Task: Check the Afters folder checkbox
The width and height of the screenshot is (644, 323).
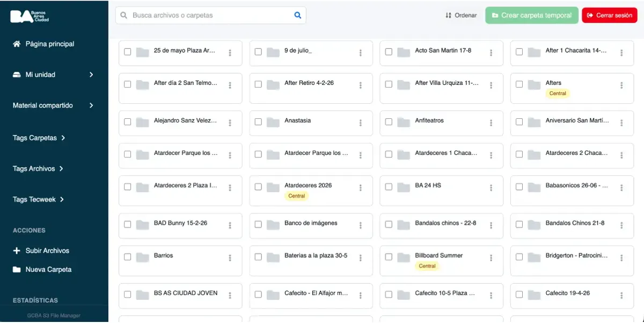Action: pyautogui.click(x=519, y=84)
